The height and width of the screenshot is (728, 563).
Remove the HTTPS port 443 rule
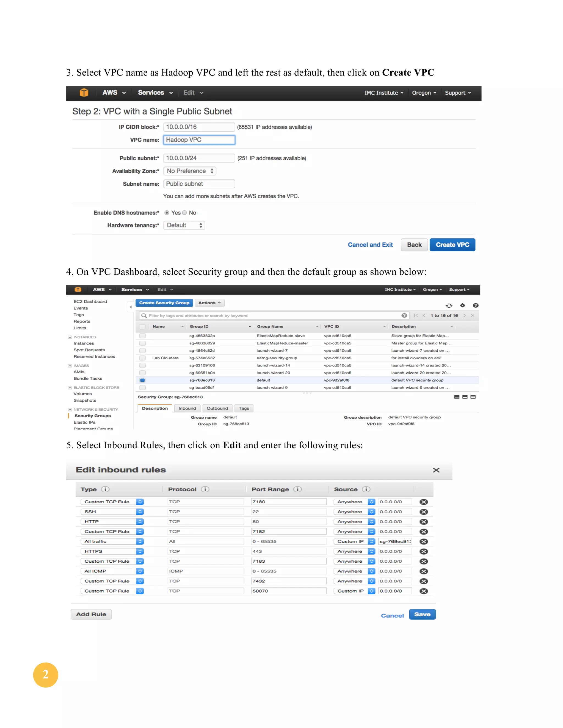424,551
